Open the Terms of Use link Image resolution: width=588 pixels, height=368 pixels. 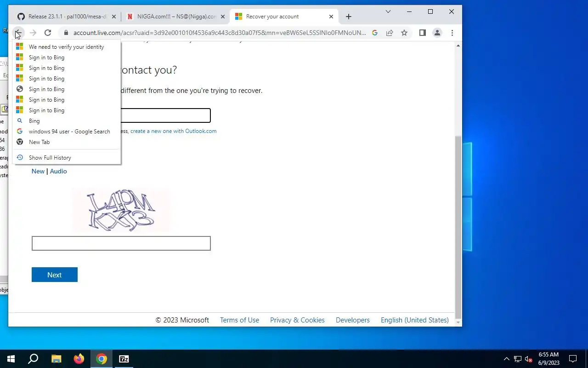(x=239, y=320)
